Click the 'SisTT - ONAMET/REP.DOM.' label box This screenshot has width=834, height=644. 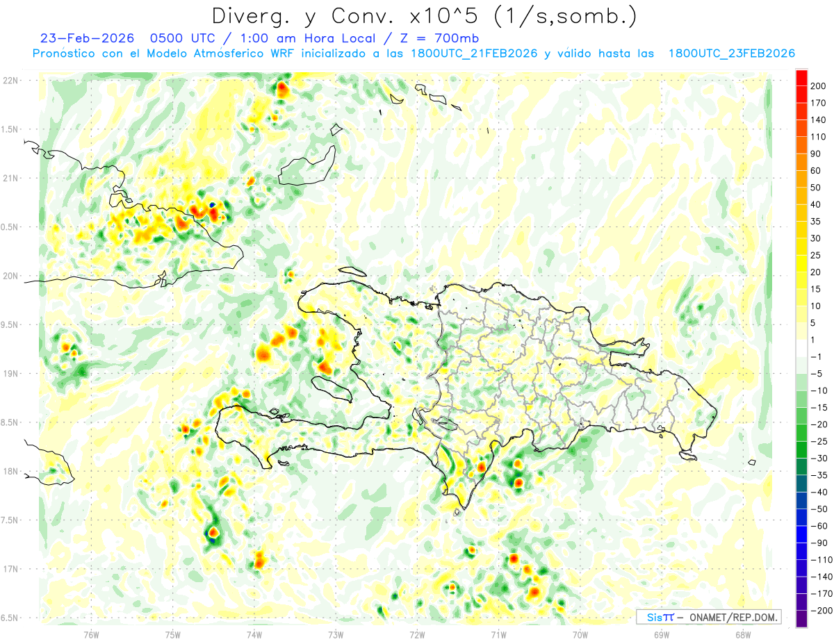[708, 617]
